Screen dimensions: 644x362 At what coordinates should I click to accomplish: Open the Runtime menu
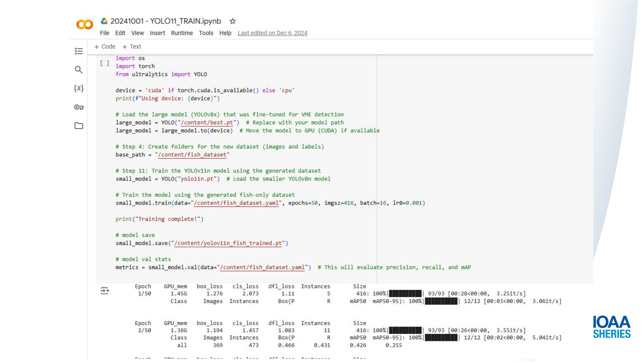click(182, 33)
